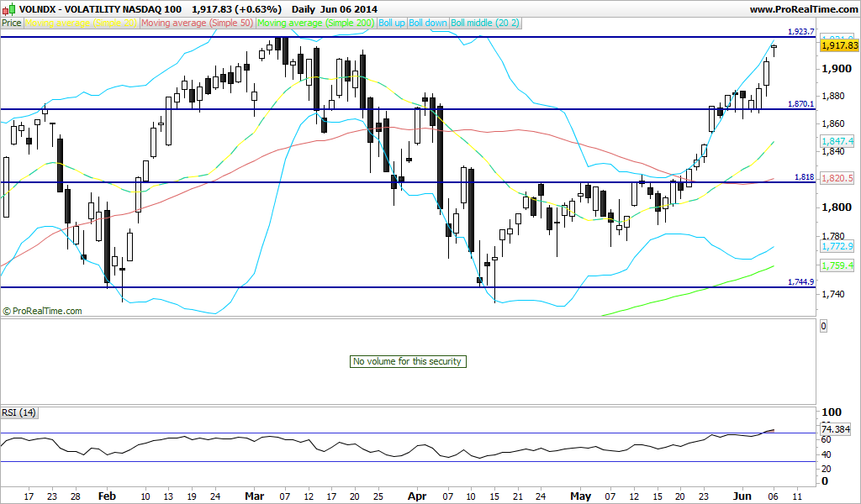Click the RSI value tag 74.384

click(x=836, y=429)
